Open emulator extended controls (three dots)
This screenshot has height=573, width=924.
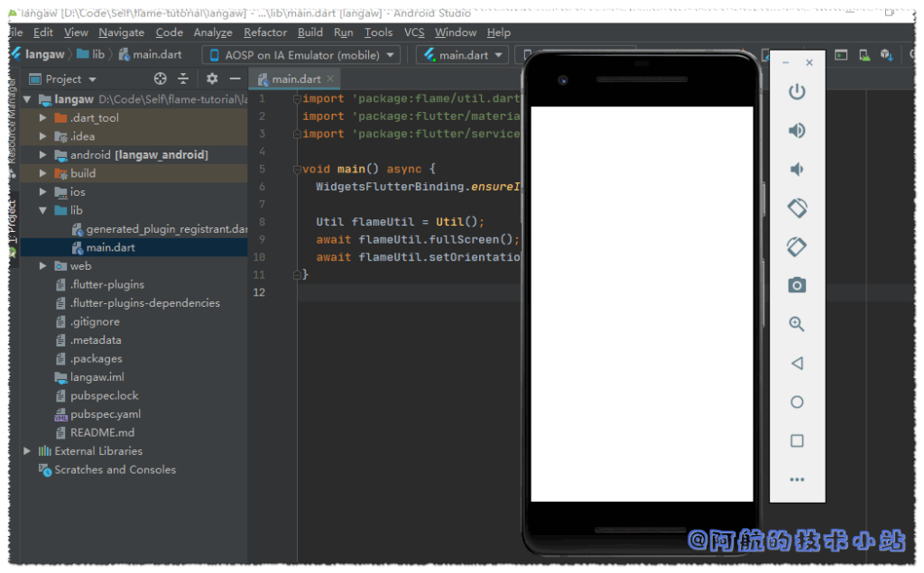tap(796, 479)
